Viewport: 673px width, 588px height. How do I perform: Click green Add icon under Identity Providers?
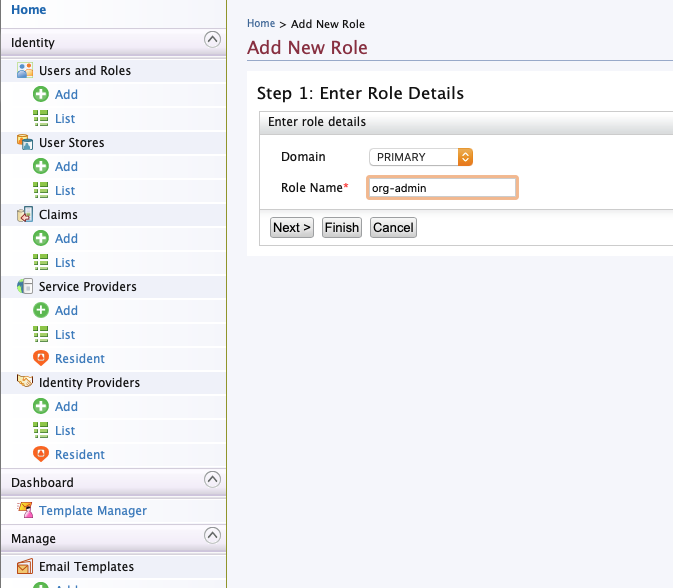point(41,406)
